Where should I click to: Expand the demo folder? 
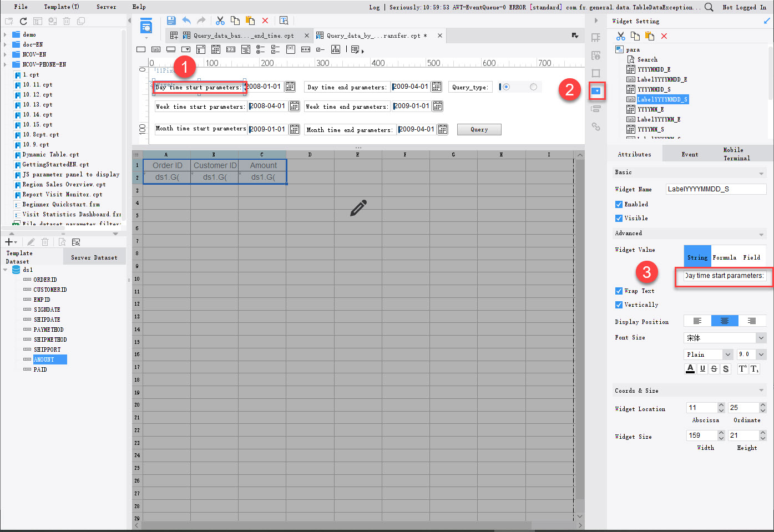tap(5, 34)
